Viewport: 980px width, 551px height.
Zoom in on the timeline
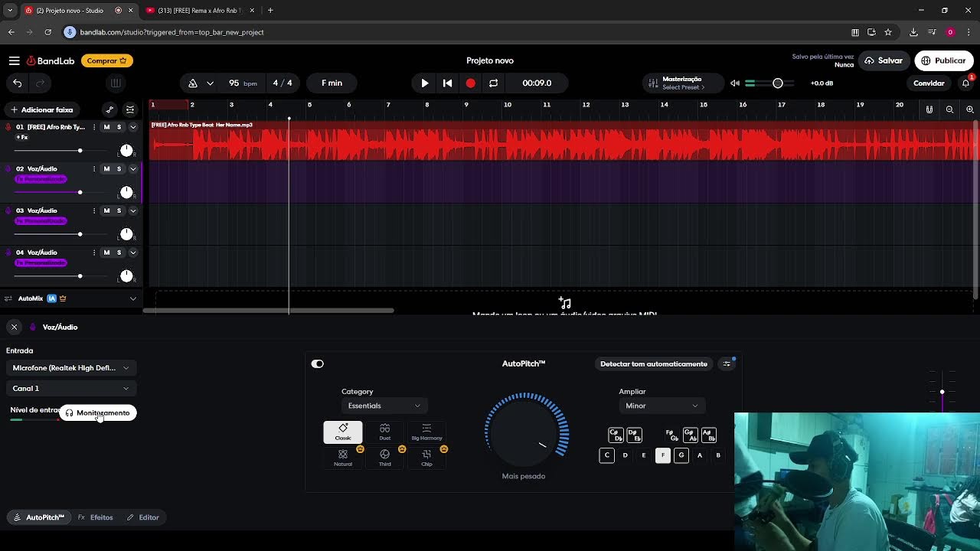click(970, 109)
